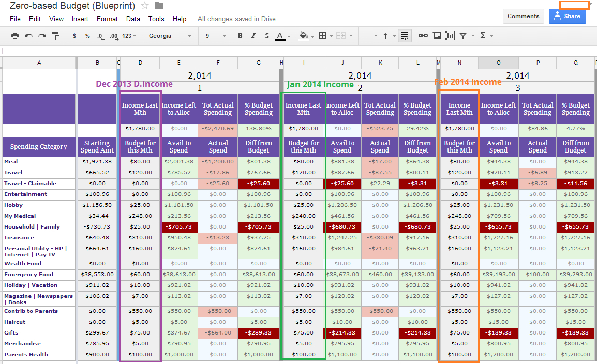This screenshot has width=597, height=364.
Task: Open the Format menu
Action: tap(107, 19)
